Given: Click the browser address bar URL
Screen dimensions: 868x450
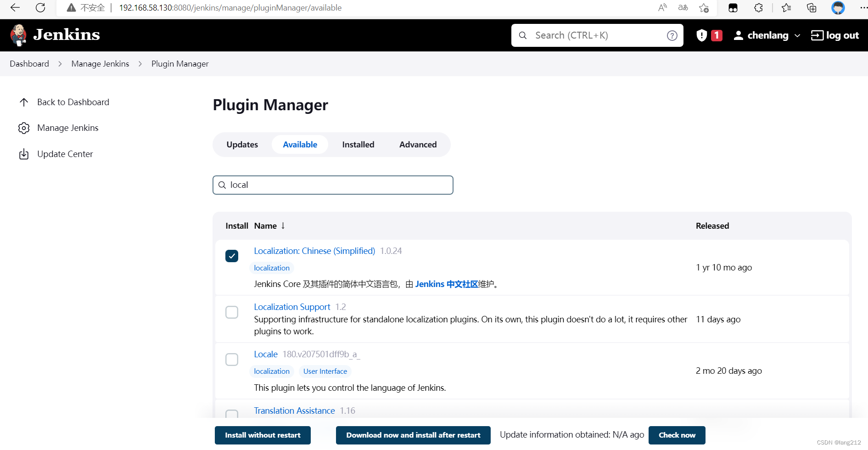Looking at the screenshot, I should pyautogui.click(x=230, y=8).
